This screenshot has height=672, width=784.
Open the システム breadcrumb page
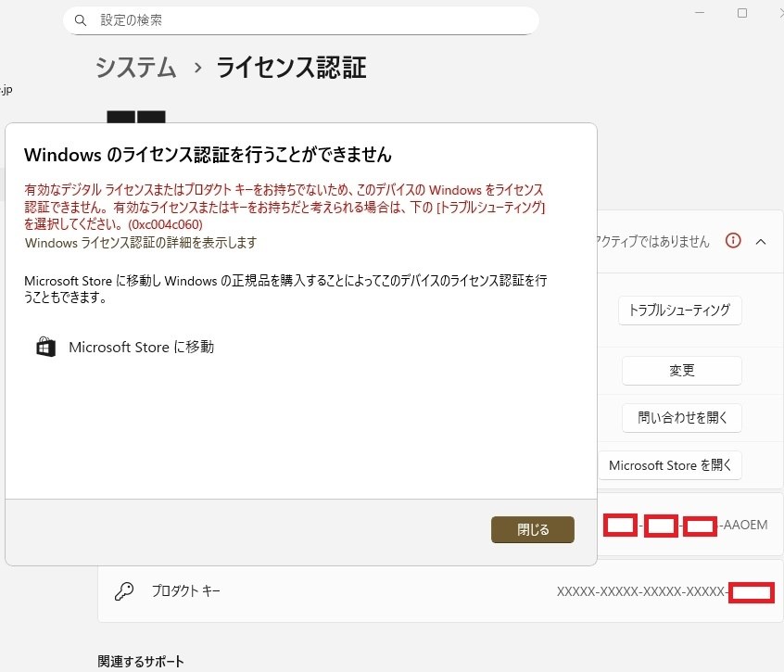coord(135,68)
